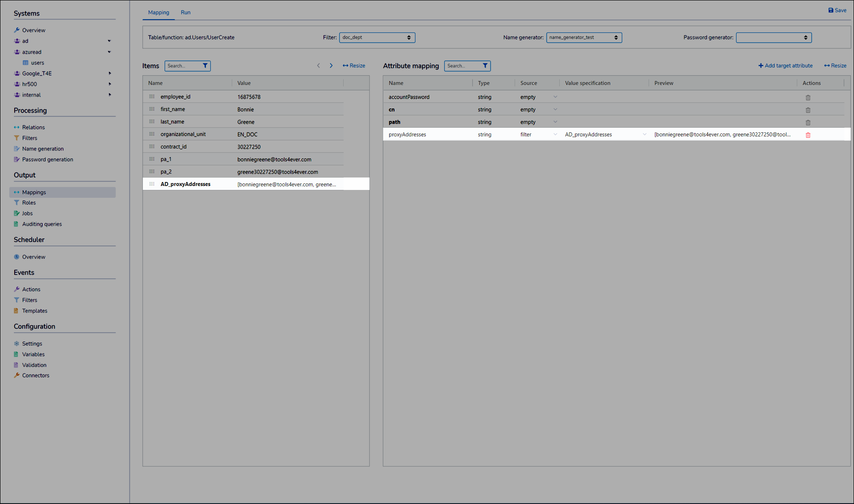Collapse the azuread system tree
Image resolution: width=854 pixels, height=504 pixels.
click(109, 52)
